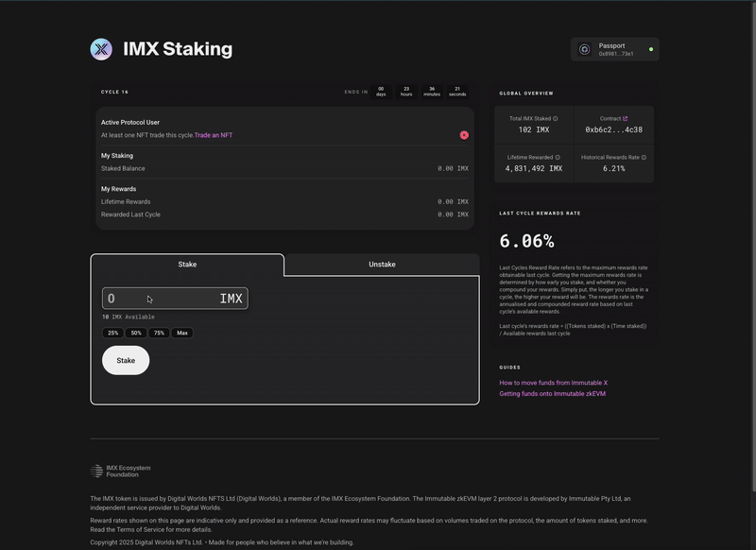The width and height of the screenshot is (756, 550).
Task: Click the Copyright 2025 Digital Worlds footer line
Action: [222, 542]
